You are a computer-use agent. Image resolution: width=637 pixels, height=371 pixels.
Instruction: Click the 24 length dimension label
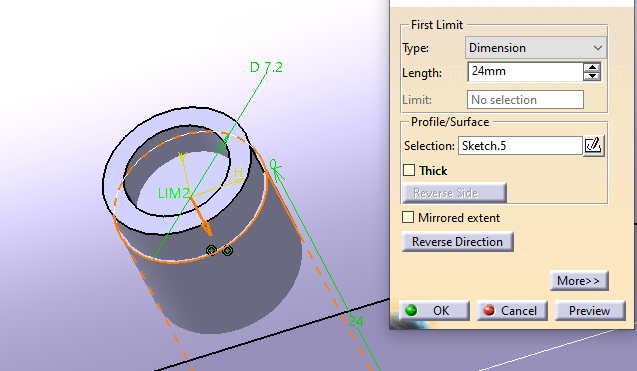point(356,321)
